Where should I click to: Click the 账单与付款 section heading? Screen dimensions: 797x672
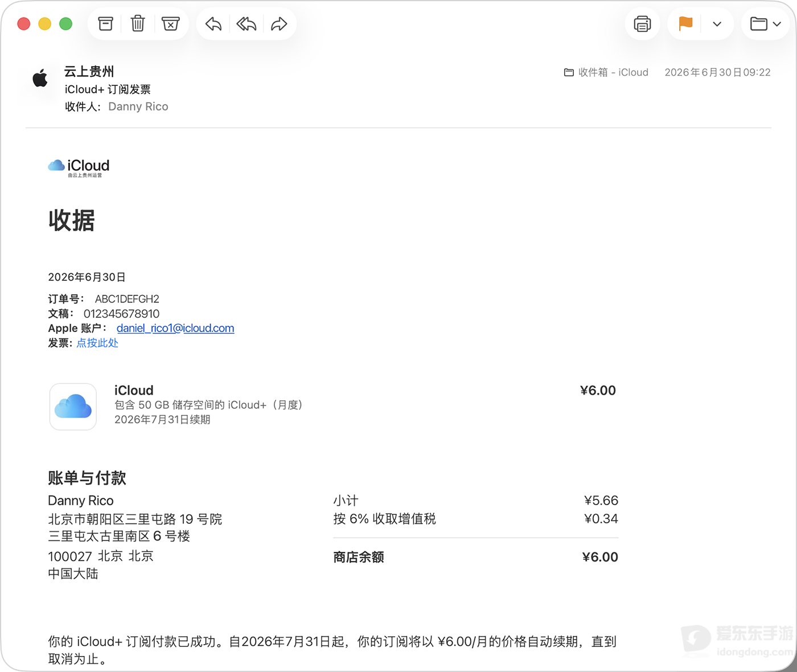tap(87, 478)
